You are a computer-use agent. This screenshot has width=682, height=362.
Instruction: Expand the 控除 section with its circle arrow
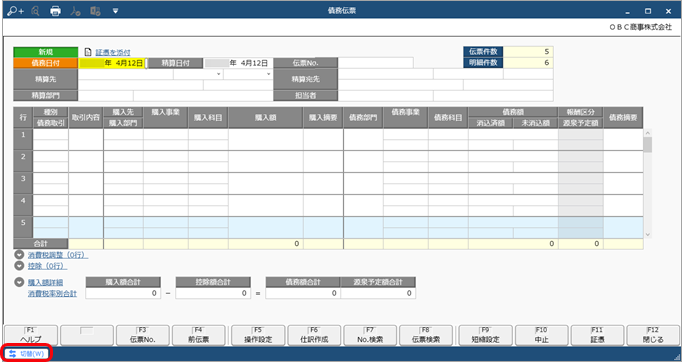19,265
